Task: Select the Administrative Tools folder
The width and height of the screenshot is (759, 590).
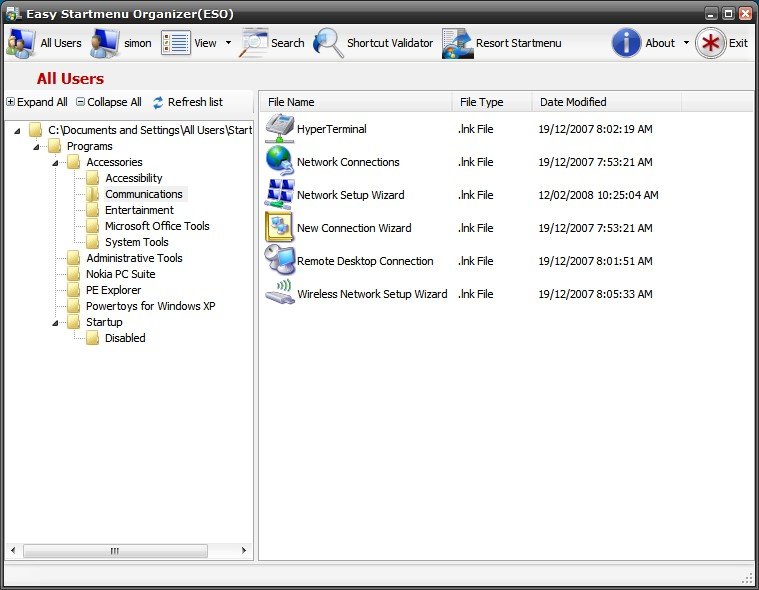Action: [x=134, y=258]
